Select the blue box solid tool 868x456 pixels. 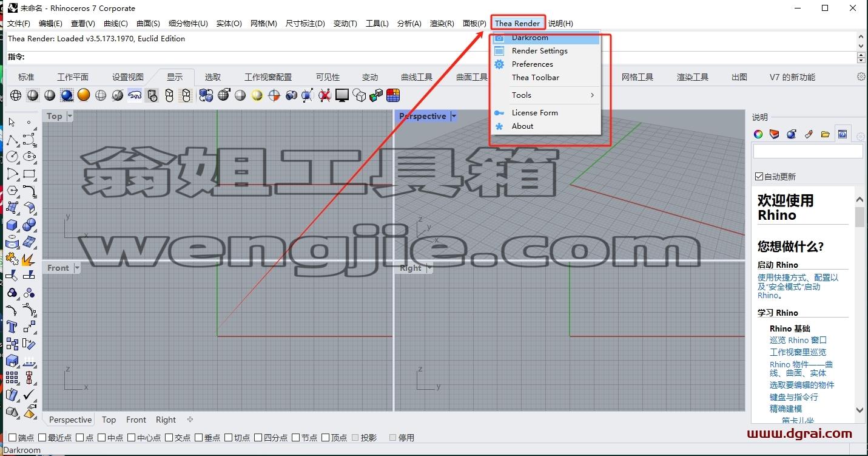(12, 225)
